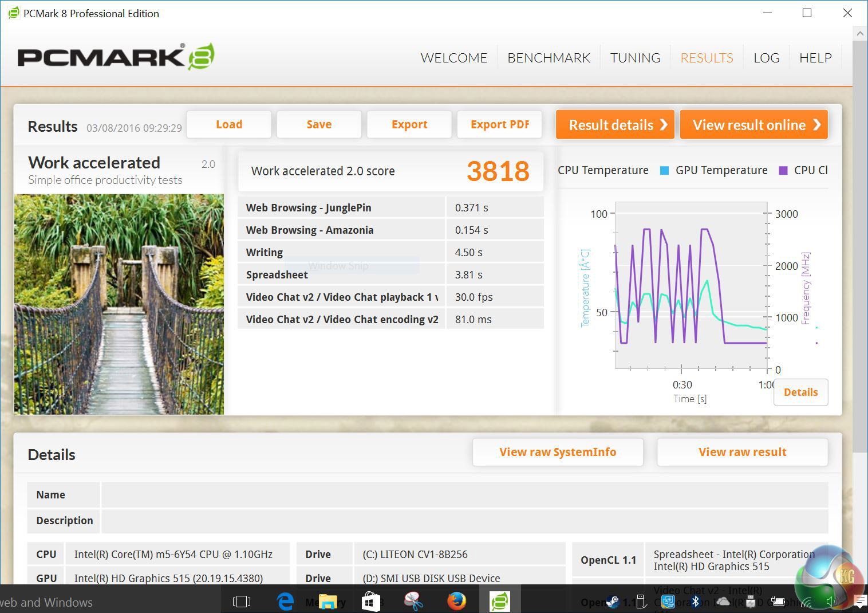This screenshot has width=868, height=613.
Task: Click the results timestamp 03/08/2016 09:29:29
Action: [x=134, y=128]
